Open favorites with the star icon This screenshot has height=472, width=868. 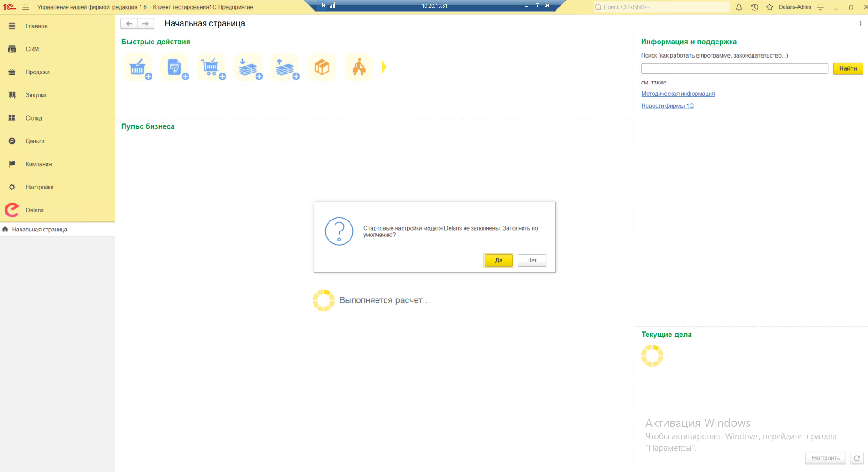click(769, 7)
